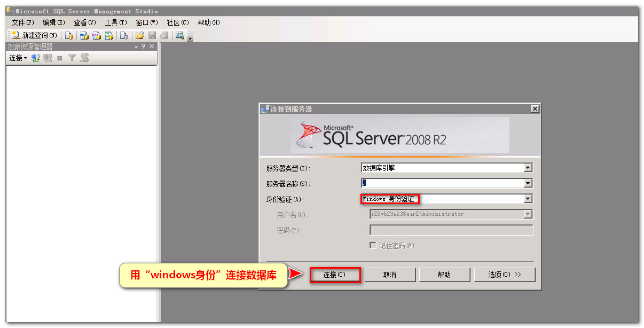
Task: Click the Save floppy disk icon
Action: point(152,36)
